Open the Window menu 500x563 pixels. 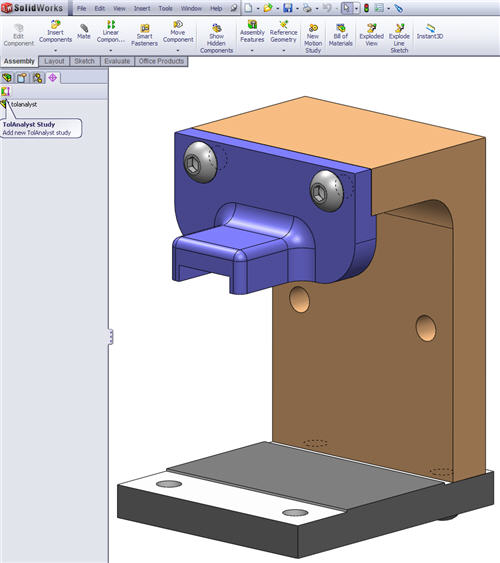click(191, 8)
